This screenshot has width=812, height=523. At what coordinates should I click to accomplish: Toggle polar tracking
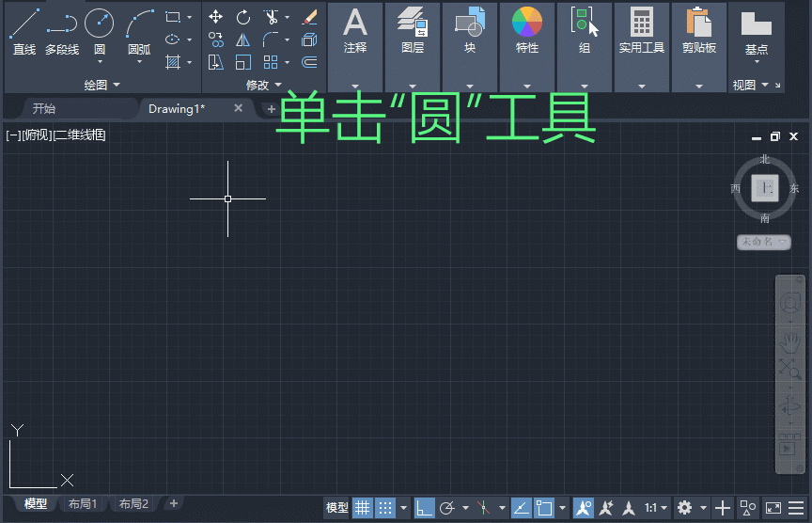pyautogui.click(x=447, y=508)
